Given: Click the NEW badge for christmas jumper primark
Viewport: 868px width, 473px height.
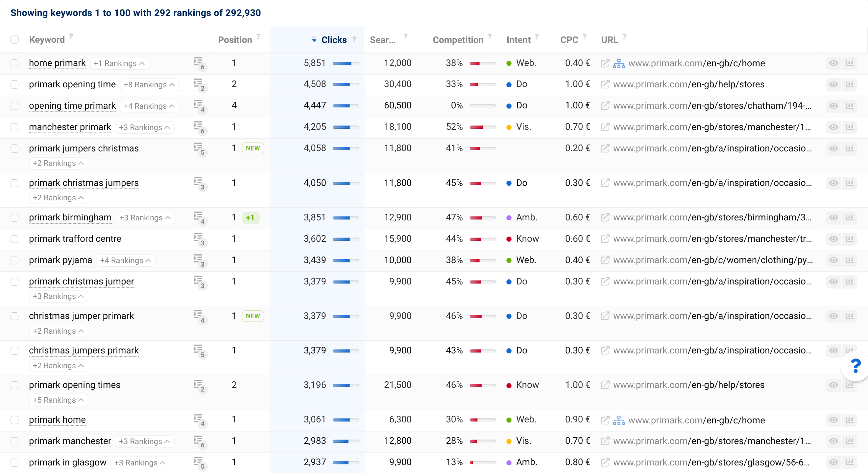Looking at the screenshot, I should coord(253,316).
